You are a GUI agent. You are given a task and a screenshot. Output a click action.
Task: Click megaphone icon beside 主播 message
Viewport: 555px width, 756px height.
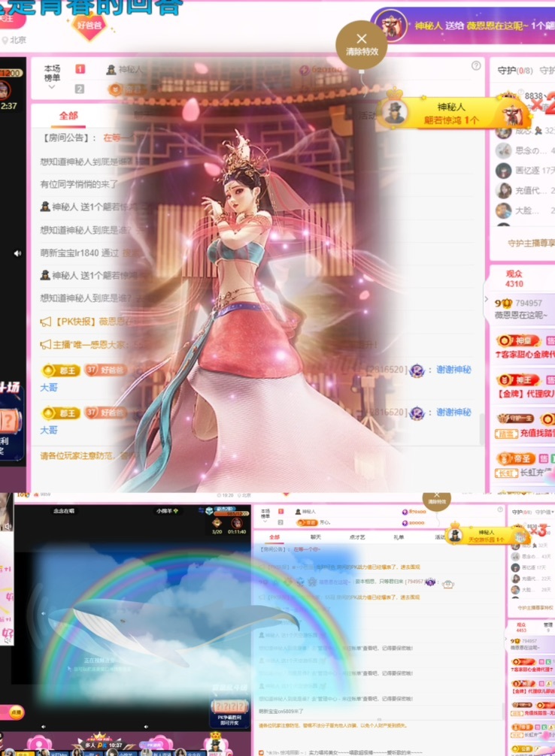45,345
